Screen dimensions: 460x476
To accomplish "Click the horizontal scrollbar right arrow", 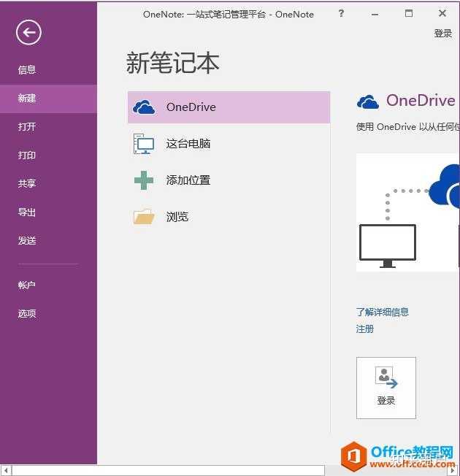I will point(453,471).
